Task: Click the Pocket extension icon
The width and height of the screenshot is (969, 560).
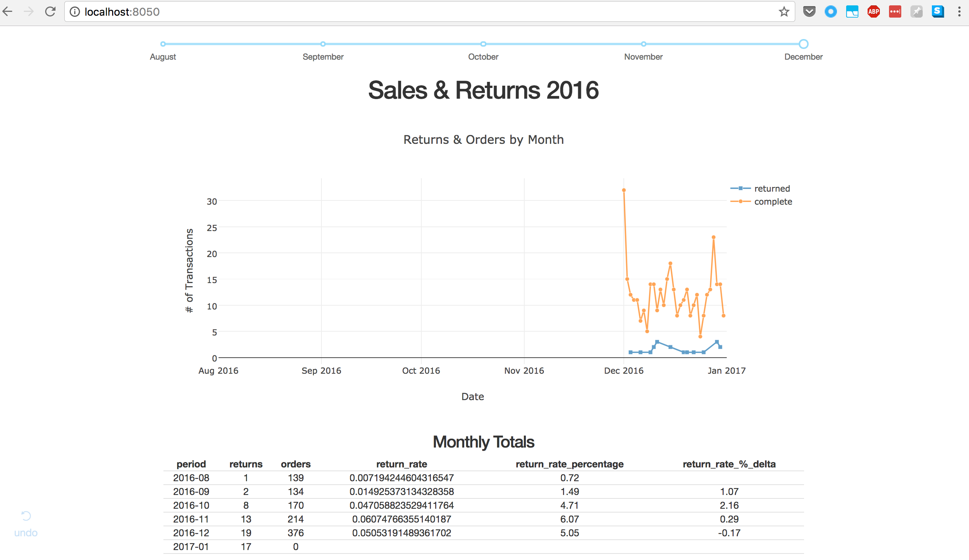Action: tap(809, 11)
